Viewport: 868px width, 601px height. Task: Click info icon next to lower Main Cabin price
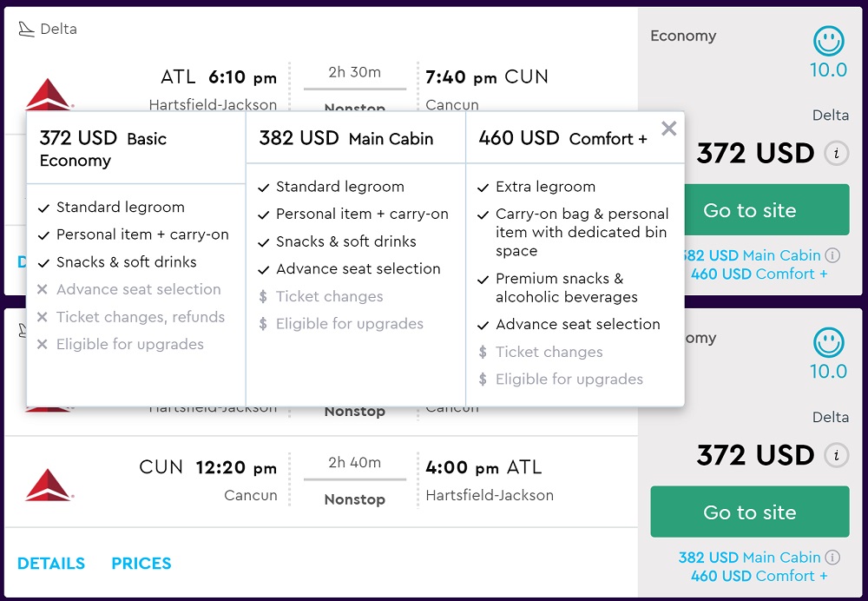(x=832, y=558)
